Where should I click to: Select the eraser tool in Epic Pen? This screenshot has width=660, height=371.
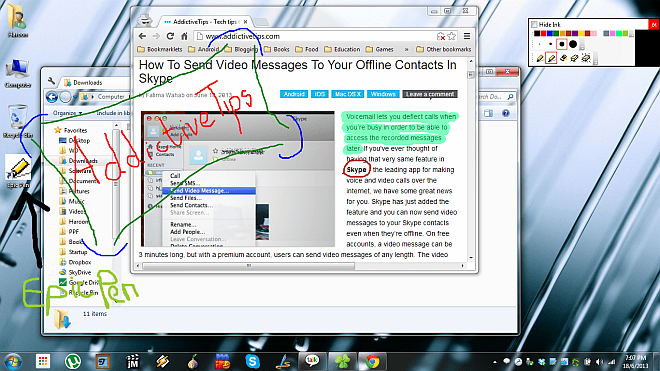[x=574, y=58]
